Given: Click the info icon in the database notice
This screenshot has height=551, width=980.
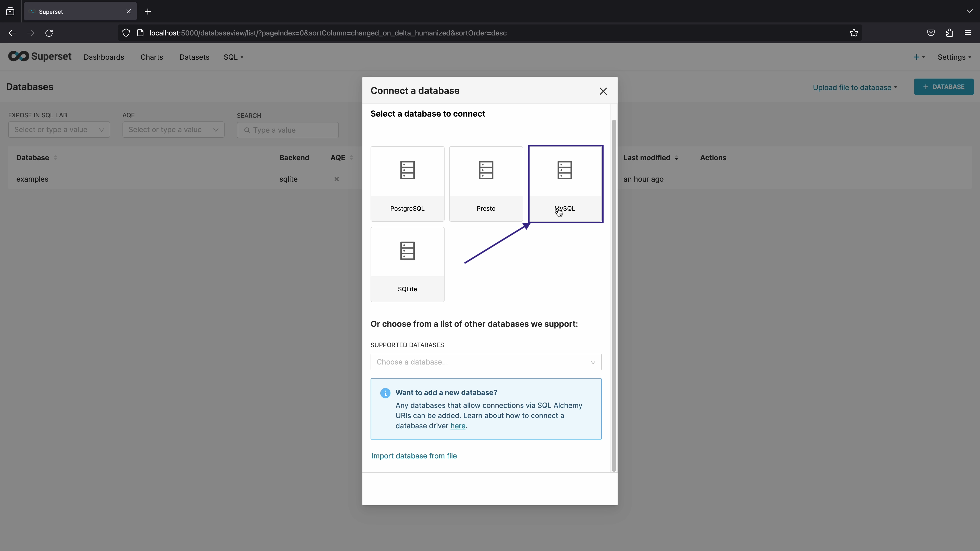Looking at the screenshot, I should (385, 393).
